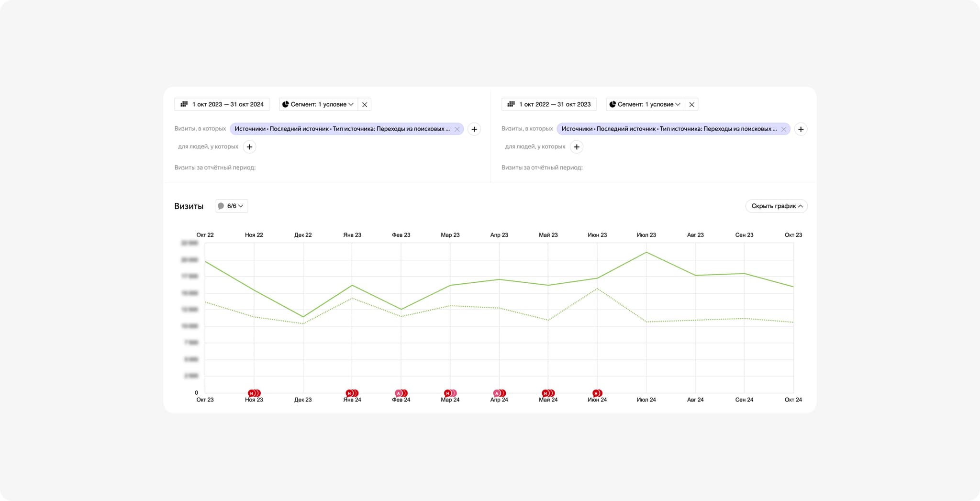Remove the Источники filter chip in the right panel
This screenshot has width=980, height=501.
784,129
